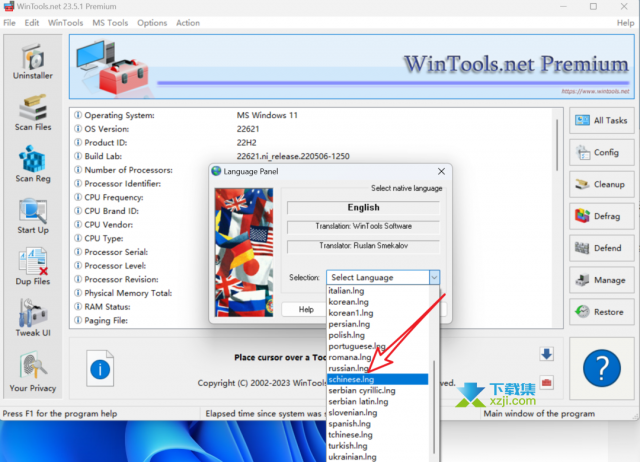
Task: Click the Restore button
Action: click(x=602, y=312)
